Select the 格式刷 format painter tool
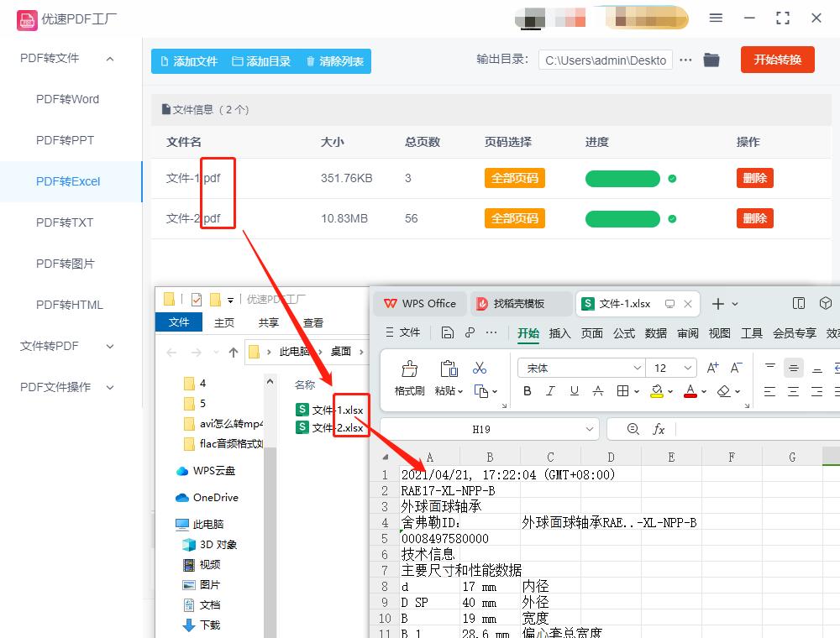840x638 pixels. coord(409,376)
